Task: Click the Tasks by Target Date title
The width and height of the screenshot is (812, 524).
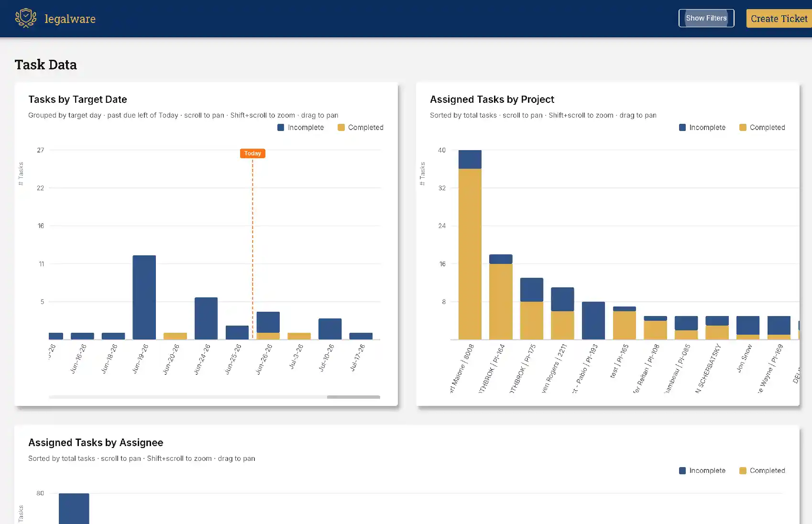Action: 77,99
